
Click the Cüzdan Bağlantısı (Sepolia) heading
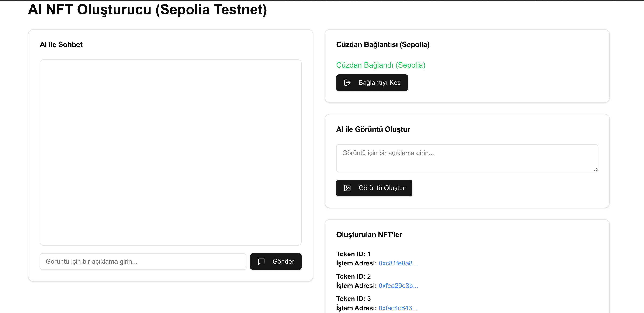pyautogui.click(x=383, y=44)
